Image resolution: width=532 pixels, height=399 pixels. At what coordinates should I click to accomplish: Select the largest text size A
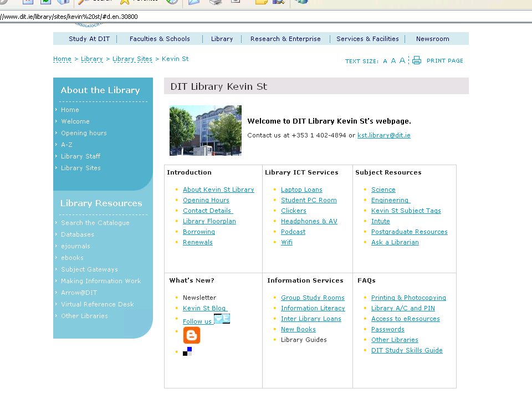click(402, 60)
